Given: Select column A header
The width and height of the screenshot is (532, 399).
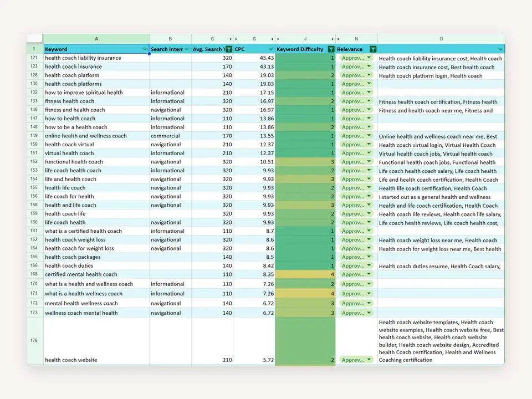Looking at the screenshot, I should 96,39.
